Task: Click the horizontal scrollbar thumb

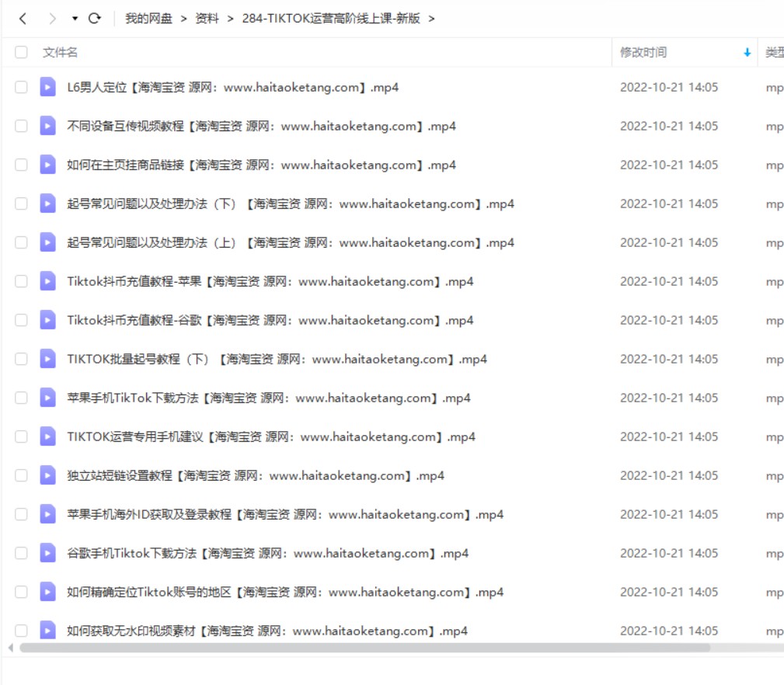Action: (x=365, y=648)
